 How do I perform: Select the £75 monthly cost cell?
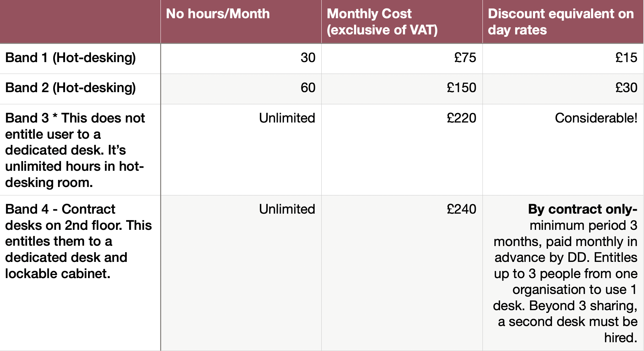[465, 58]
